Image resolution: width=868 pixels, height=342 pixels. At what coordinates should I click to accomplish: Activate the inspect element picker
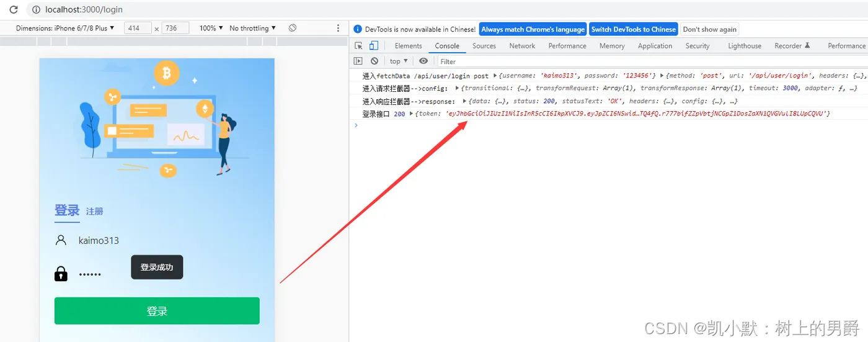359,45
